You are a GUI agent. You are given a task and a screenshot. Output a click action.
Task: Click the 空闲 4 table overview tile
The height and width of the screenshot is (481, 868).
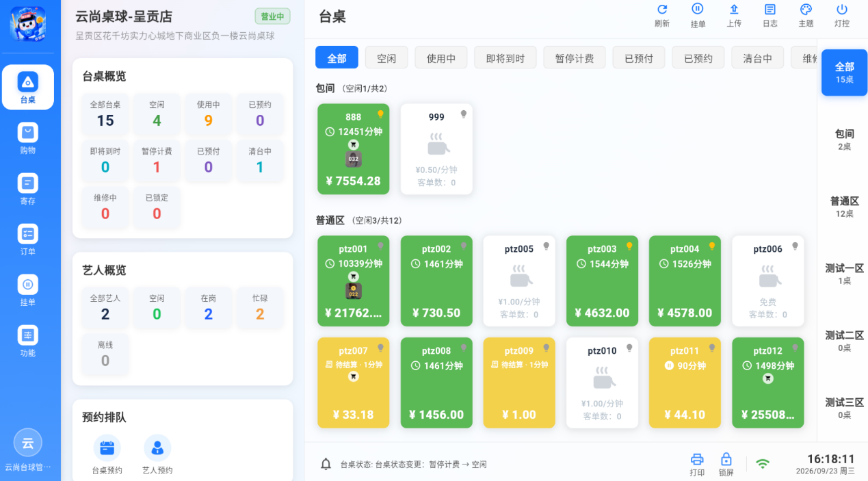[x=157, y=114]
